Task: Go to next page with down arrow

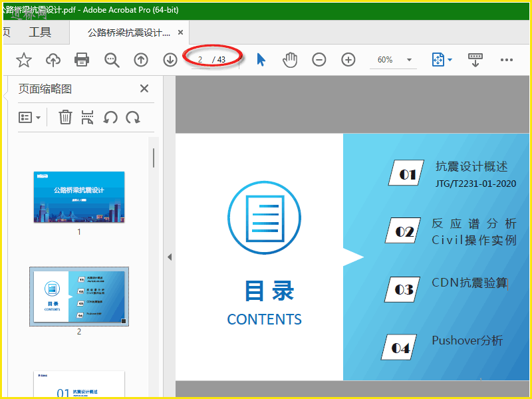Action: [170, 60]
